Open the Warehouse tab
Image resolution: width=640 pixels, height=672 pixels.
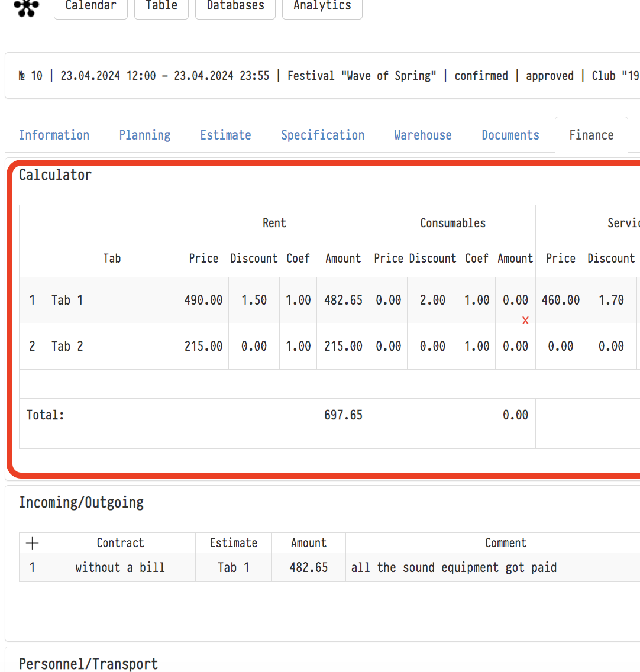point(423,135)
